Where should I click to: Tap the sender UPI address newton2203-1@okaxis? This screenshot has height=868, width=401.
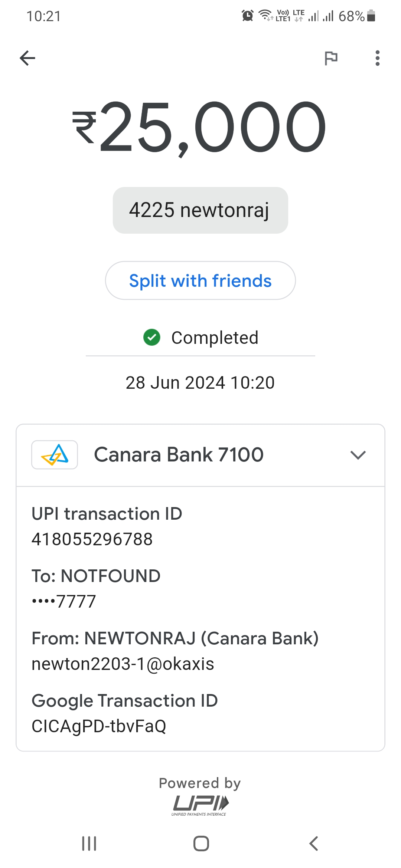pyautogui.click(x=123, y=664)
